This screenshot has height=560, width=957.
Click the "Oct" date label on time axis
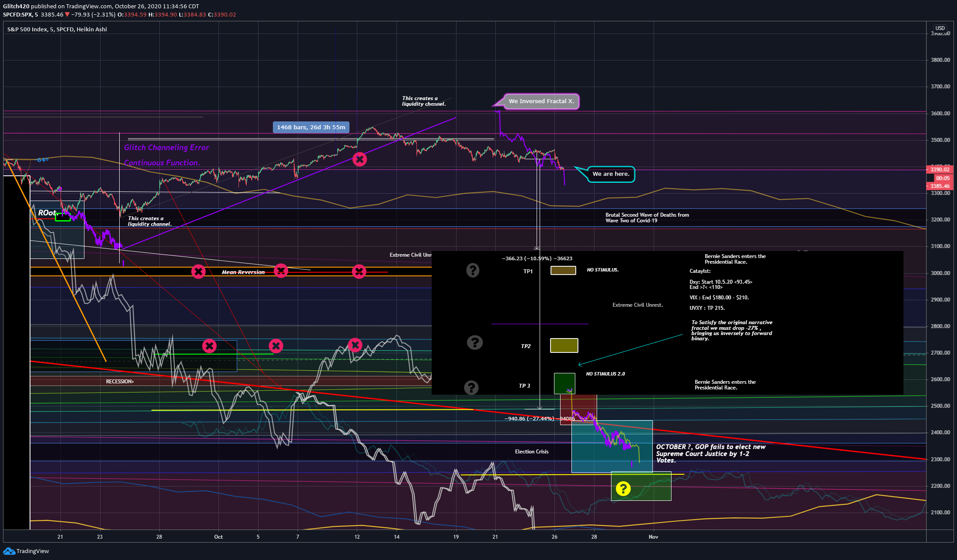(218, 537)
